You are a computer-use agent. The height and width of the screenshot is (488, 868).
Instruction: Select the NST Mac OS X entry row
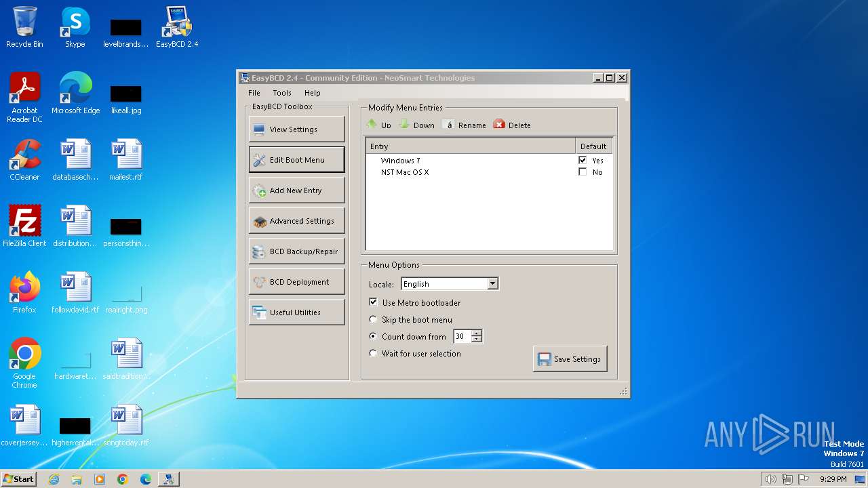coord(489,172)
